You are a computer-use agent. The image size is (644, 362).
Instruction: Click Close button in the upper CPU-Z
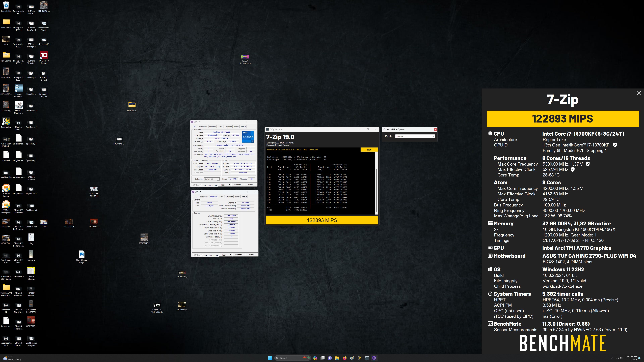pos(250,185)
